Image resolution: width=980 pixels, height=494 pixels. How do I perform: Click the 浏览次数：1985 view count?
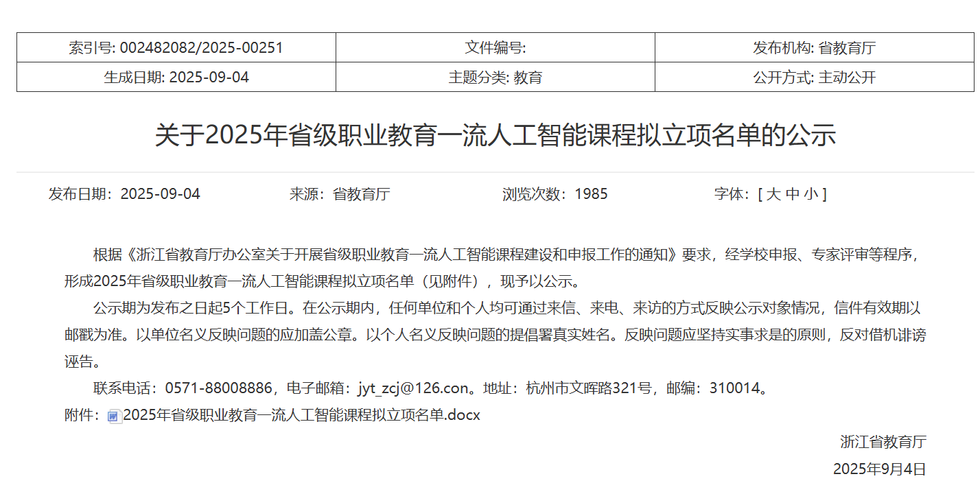pos(555,194)
